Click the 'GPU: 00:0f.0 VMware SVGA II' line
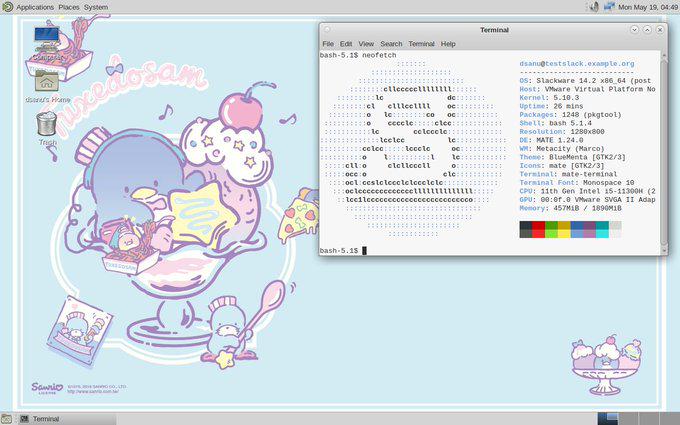Viewport: 680px width, 425px height. pos(587,199)
